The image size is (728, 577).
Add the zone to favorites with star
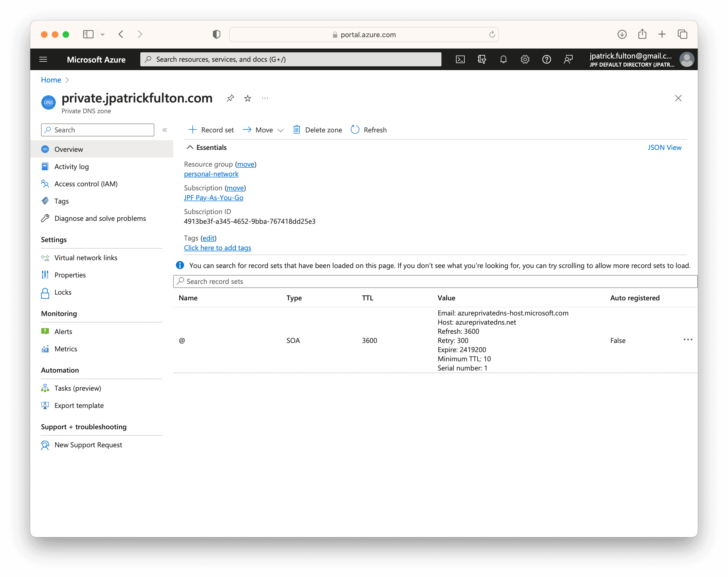point(247,98)
